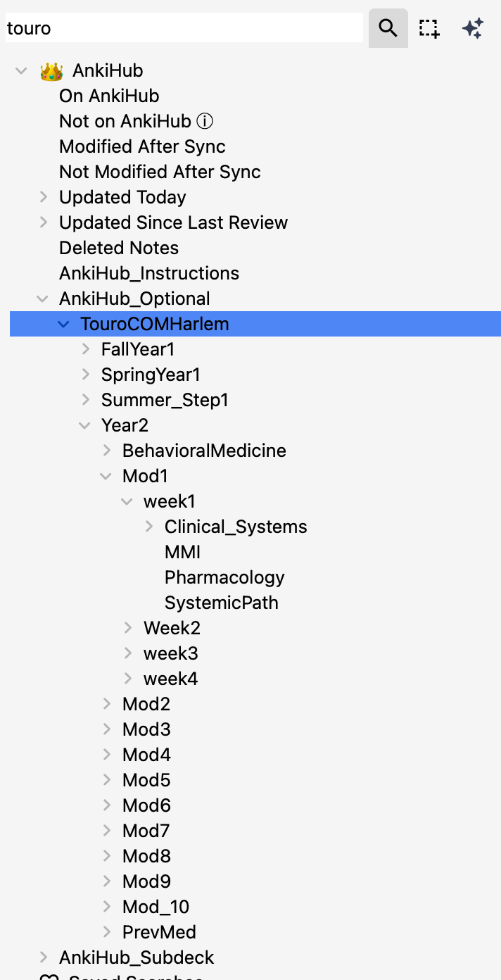Select the Pharmacology tag

[x=224, y=577]
